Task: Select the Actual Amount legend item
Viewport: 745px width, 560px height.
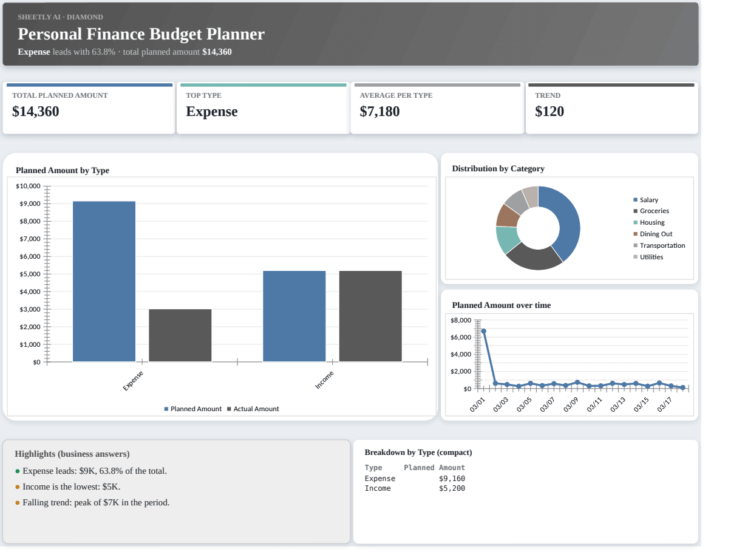Action: click(x=253, y=409)
